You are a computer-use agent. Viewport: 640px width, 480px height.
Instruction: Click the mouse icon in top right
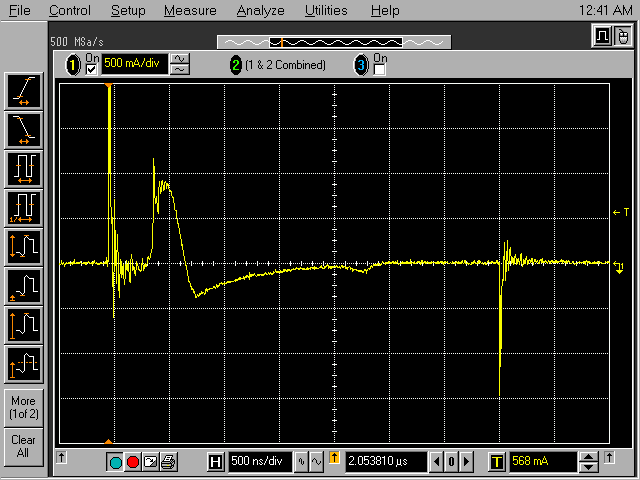[x=622, y=36]
